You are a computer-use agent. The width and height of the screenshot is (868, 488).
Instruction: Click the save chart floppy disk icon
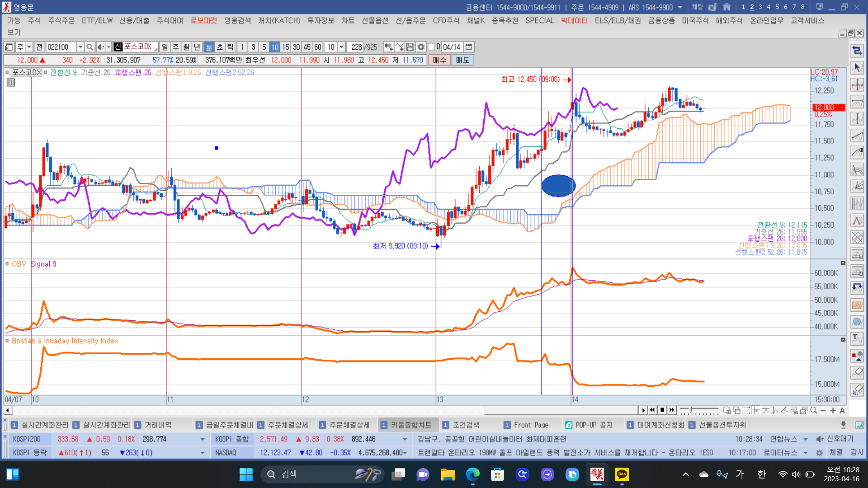pyautogui.click(x=410, y=47)
